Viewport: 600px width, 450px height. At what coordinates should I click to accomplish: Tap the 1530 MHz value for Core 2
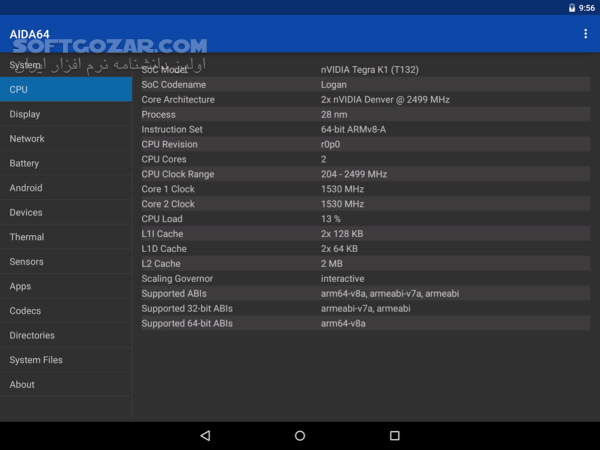pos(342,204)
